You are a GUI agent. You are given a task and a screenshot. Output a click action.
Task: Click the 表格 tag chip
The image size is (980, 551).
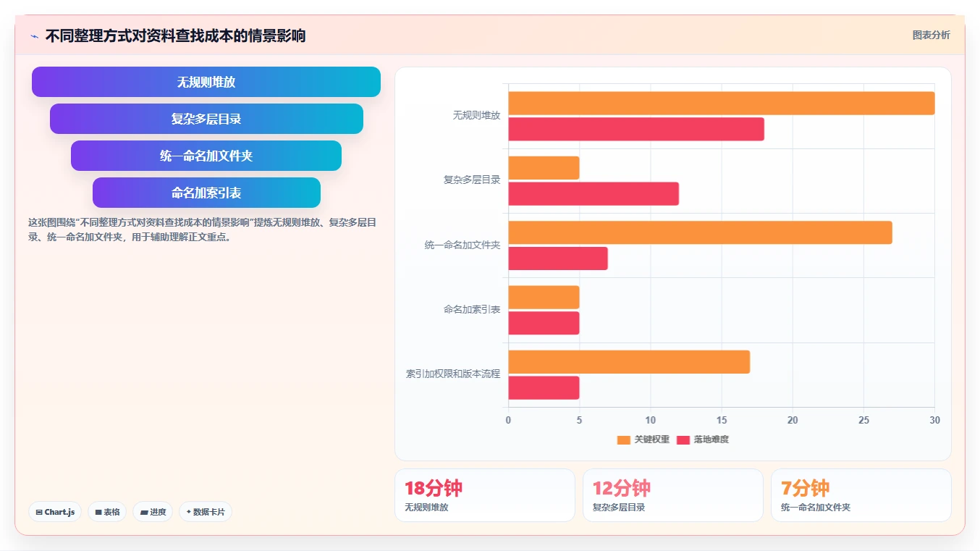point(107,512)
